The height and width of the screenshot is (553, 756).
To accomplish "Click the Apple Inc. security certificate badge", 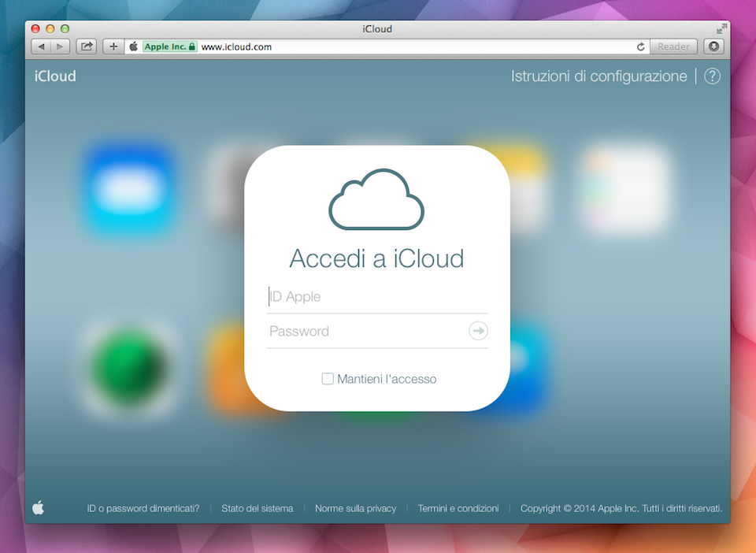I will pos(170,46).
